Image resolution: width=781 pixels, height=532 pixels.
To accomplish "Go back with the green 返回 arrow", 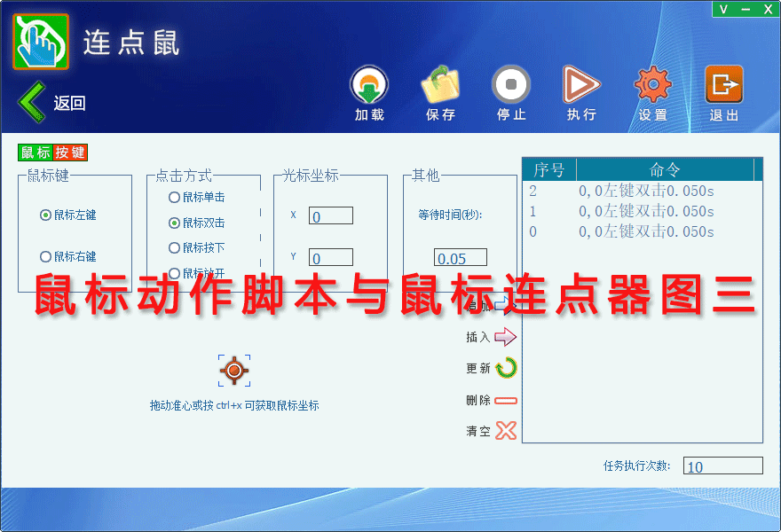I will coord(32,102).
